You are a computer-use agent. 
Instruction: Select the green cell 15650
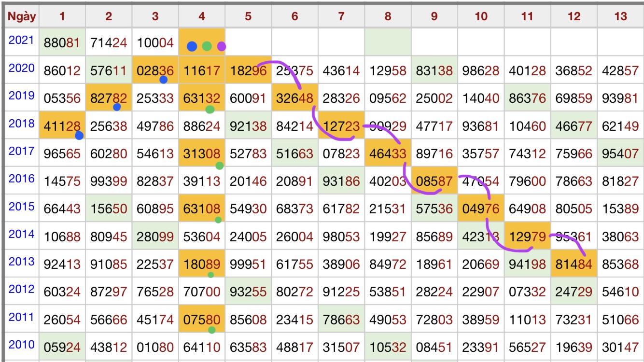coord(109,209)
